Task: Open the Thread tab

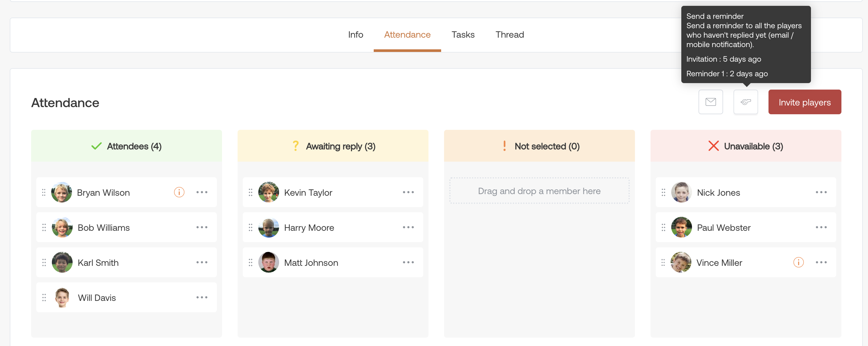Action: pyautogui.click(x=510, y=35)
